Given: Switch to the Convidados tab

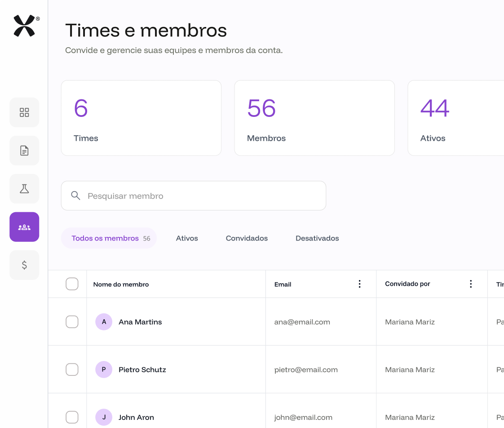Looking at the screenshot, I should [x=247, y=238].
